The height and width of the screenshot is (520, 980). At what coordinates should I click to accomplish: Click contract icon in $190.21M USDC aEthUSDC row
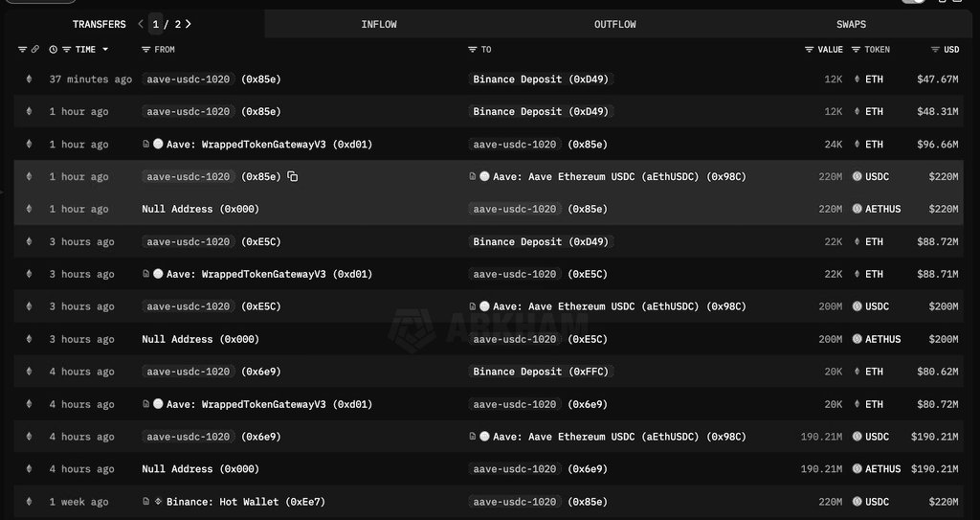473,436
